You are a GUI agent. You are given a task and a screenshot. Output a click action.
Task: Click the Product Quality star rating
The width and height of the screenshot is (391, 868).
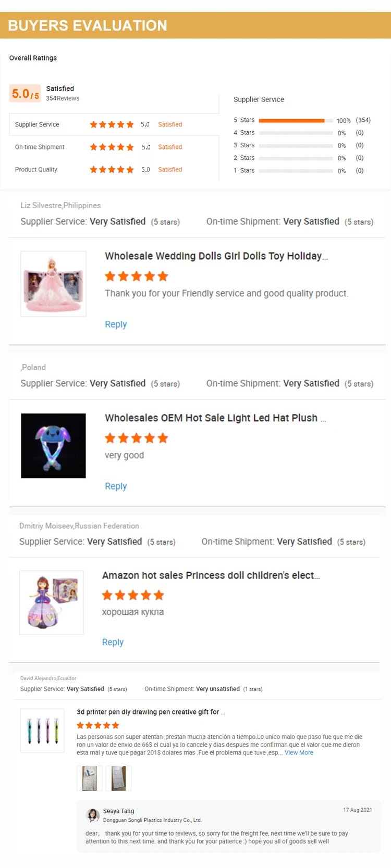click(x=112, y=170)
